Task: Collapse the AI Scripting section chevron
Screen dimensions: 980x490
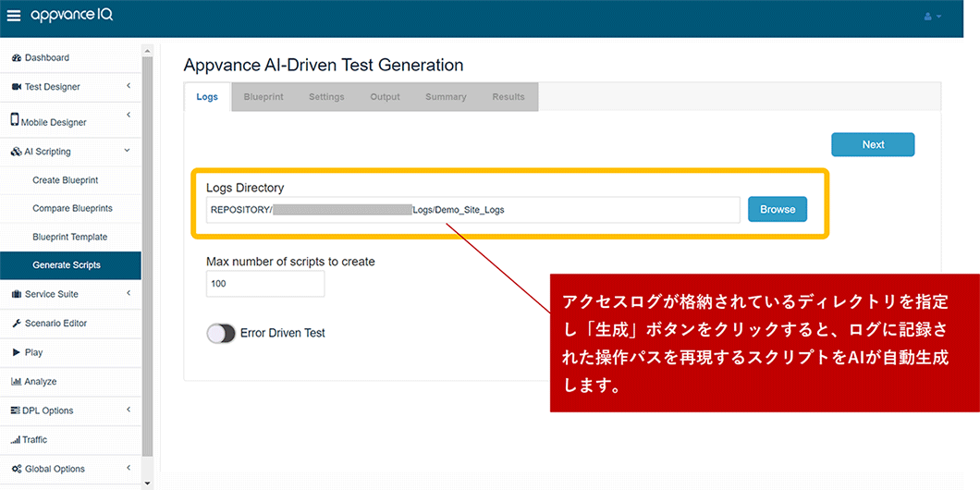Action: 128,151
